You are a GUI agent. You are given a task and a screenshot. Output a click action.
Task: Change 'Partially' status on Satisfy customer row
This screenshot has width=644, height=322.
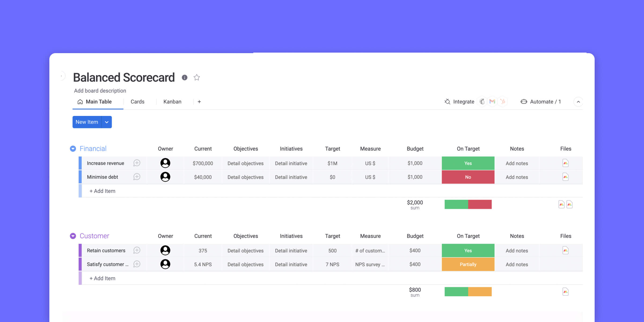click(468, 264)
